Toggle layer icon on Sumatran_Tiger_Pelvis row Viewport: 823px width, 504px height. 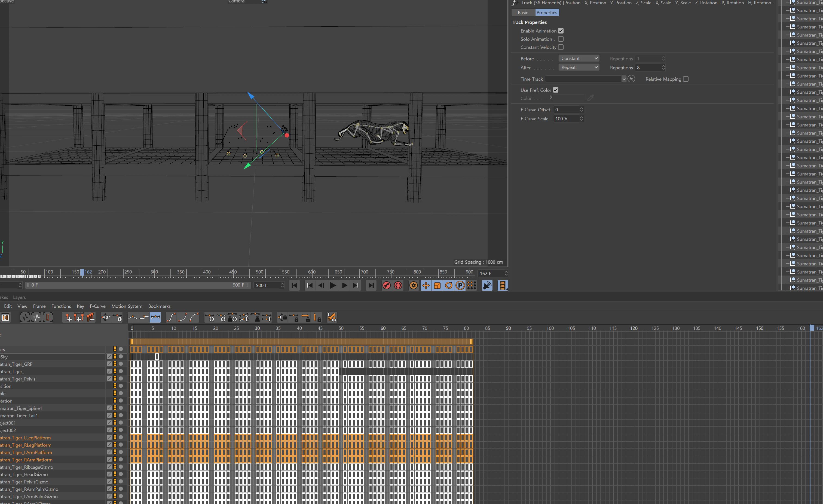pos(109,378)
